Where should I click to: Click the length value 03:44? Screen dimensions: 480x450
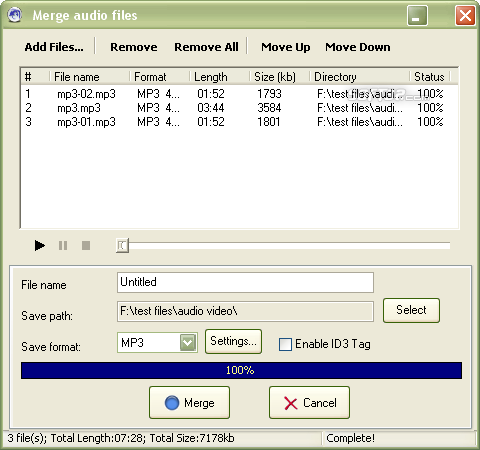211,108
